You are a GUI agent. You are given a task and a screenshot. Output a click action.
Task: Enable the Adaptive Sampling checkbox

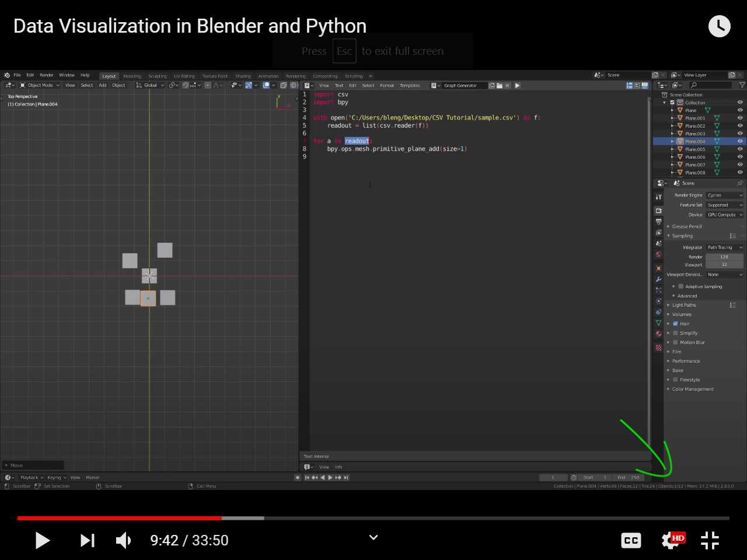click(x=680, y=286)
